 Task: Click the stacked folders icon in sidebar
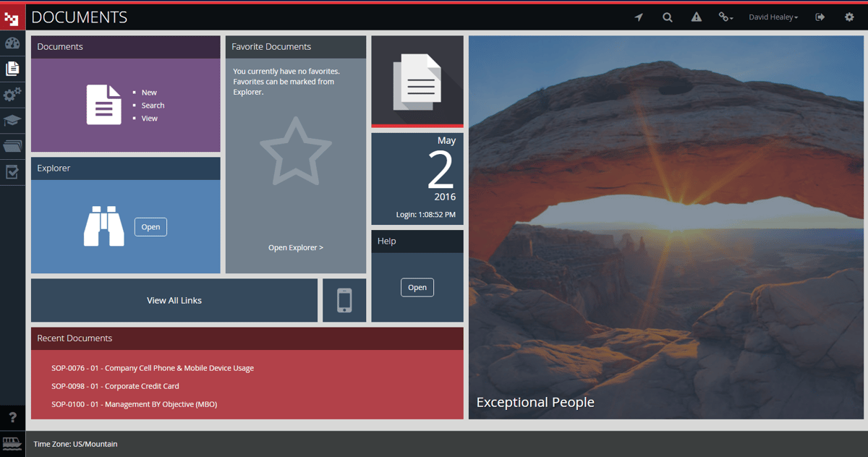pyautogui.click(x=12, y=146)
